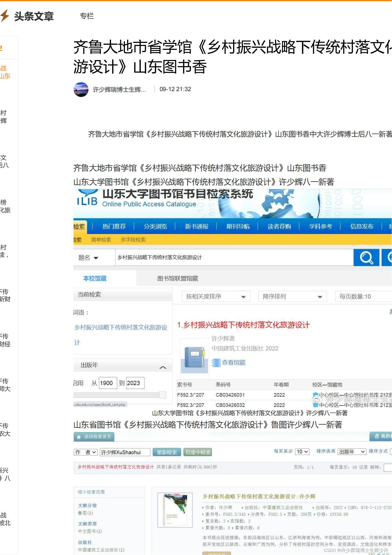
Task: Select the 学科参考 navigation tab
Action: tap(321, 227)
